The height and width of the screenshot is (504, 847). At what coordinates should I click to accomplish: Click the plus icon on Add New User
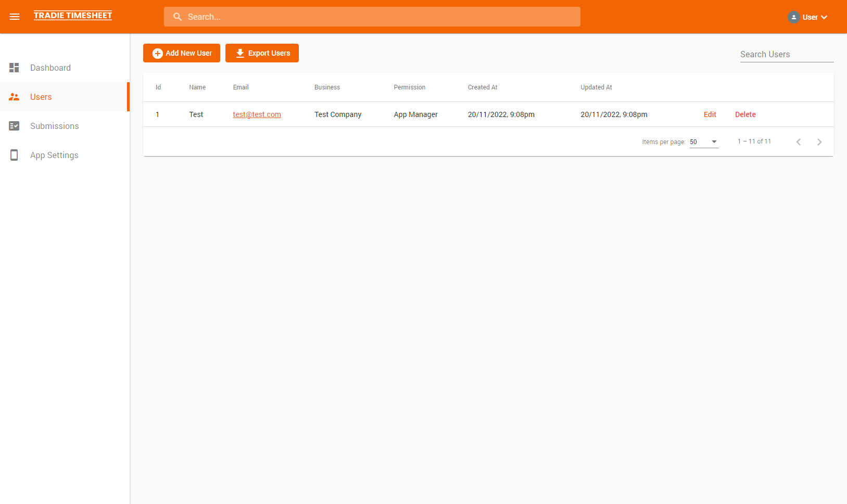coord(157,54)
